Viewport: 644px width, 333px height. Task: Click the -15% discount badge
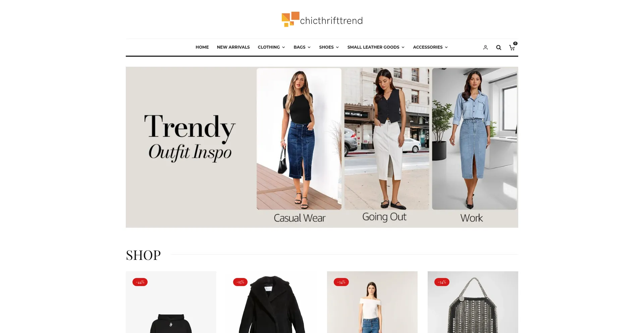(240, 282)
